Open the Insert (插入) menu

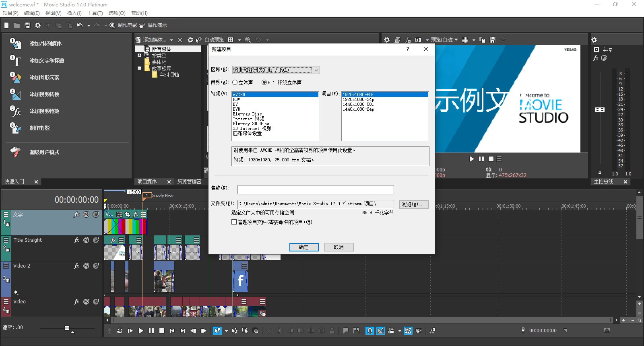point(74,13)
